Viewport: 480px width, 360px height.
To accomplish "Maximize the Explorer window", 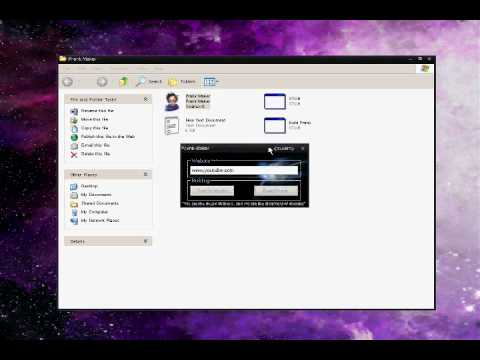I will tap(420, 59).
